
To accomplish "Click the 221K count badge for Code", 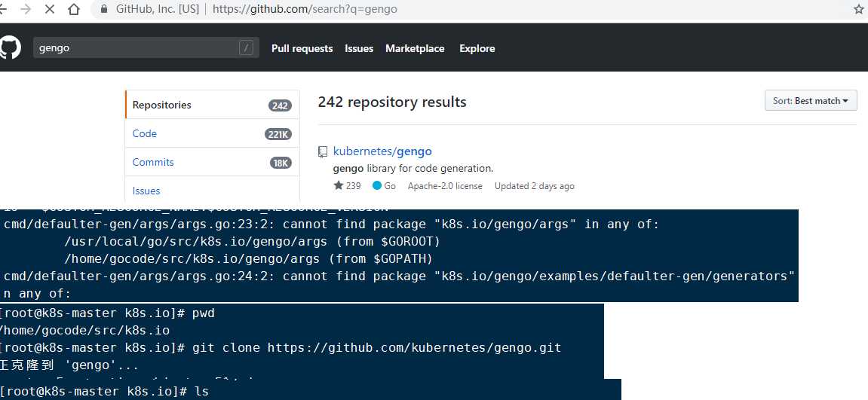I will (278, 134).
